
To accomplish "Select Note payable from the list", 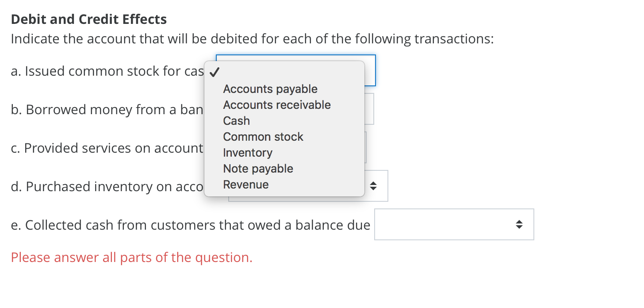I will [x=258, y=169].
